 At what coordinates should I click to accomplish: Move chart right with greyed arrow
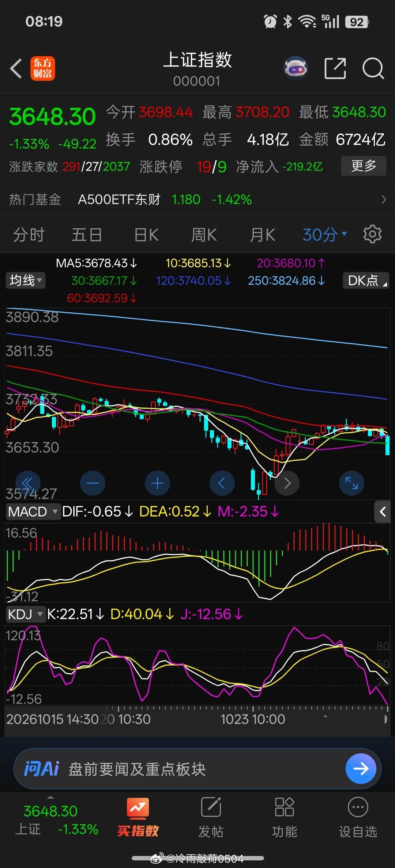pyautogui.click(x=287, y=483)
